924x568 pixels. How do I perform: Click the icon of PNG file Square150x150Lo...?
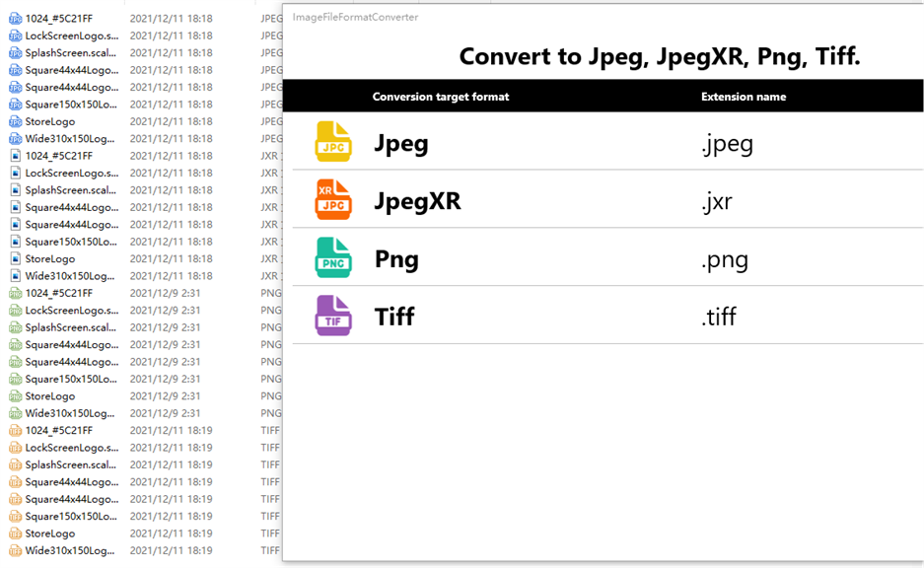point(16,379)
